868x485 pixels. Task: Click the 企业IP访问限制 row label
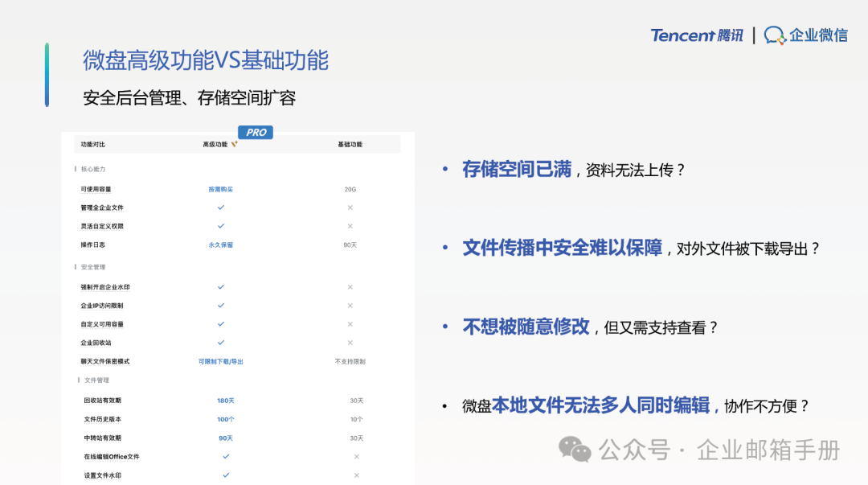point(102,306)
